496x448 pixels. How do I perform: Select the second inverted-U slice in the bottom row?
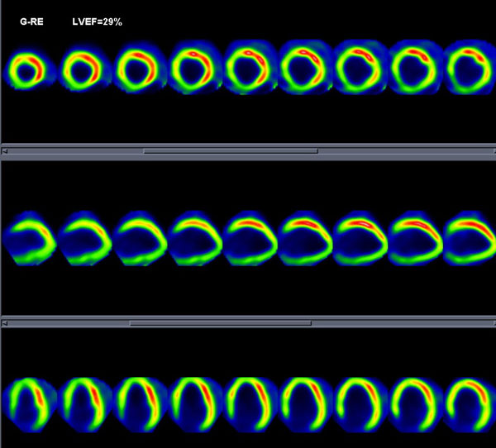point(85,405)
